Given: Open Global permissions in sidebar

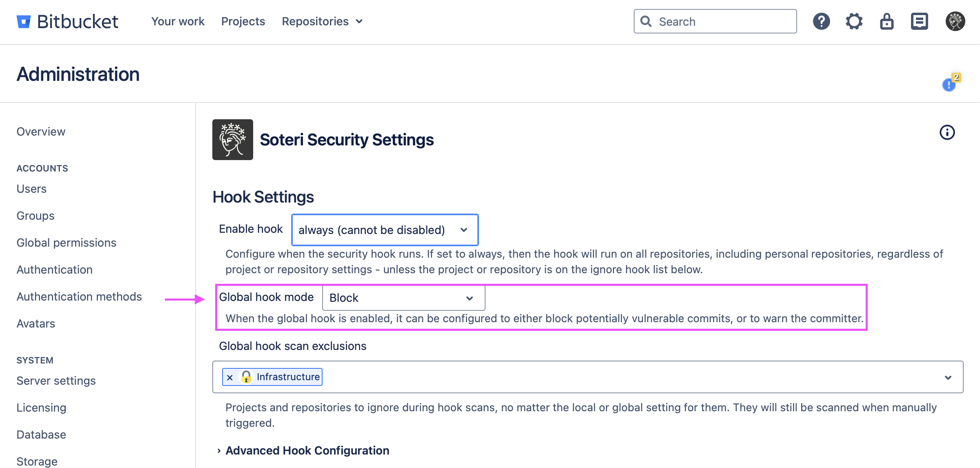Looking at the screenshot, I should click(66, 243).
